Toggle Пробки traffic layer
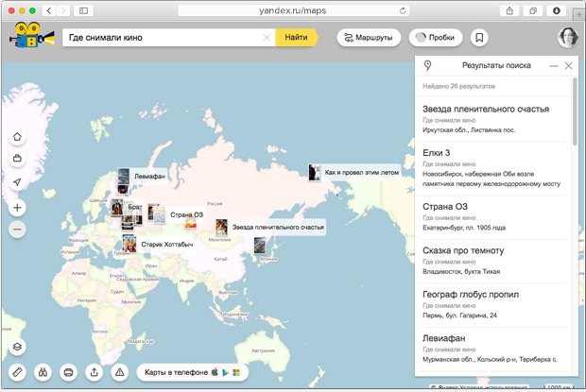 pyautogui.click(x=436, y=38)
